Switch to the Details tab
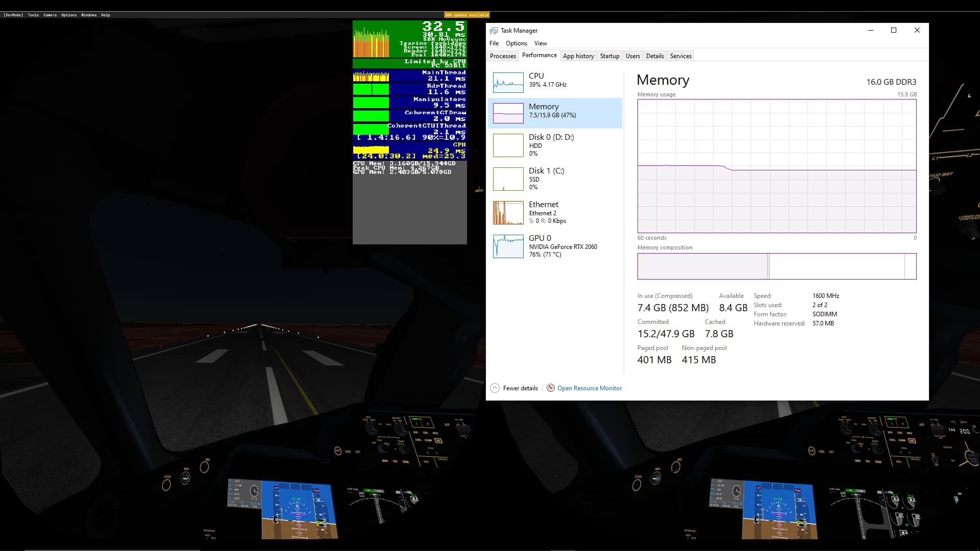 pos(654,56)
